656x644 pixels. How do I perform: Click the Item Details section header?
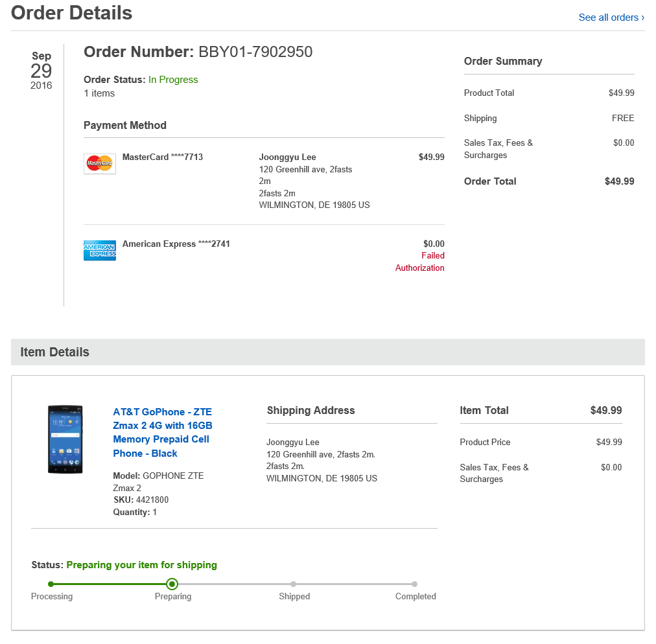(x=55, y=352)
